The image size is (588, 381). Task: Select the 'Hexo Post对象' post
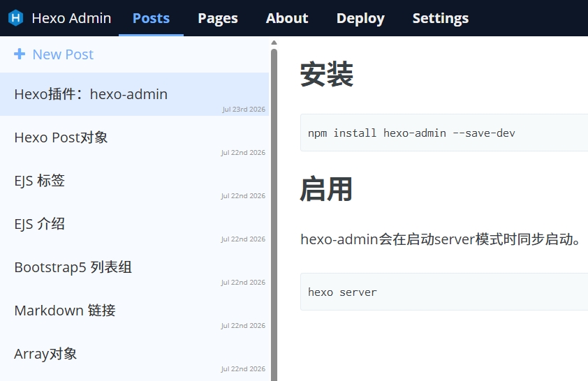(x=134, y=137)
